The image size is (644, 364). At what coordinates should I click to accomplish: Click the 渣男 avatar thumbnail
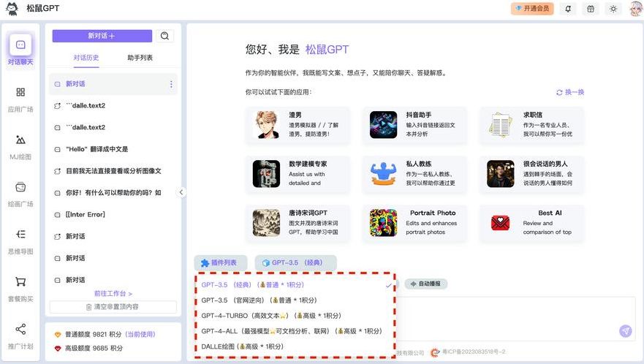coord(266,125)
